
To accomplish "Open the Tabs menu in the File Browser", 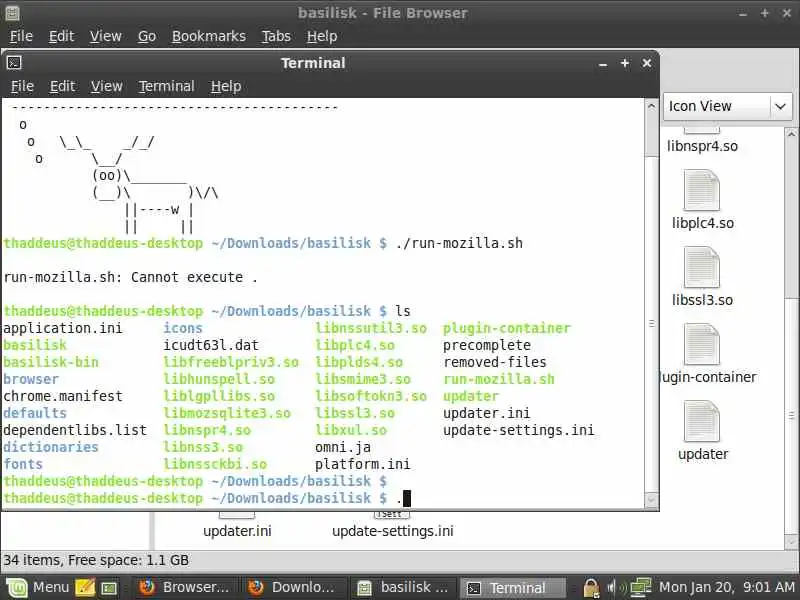I will 276,36.
